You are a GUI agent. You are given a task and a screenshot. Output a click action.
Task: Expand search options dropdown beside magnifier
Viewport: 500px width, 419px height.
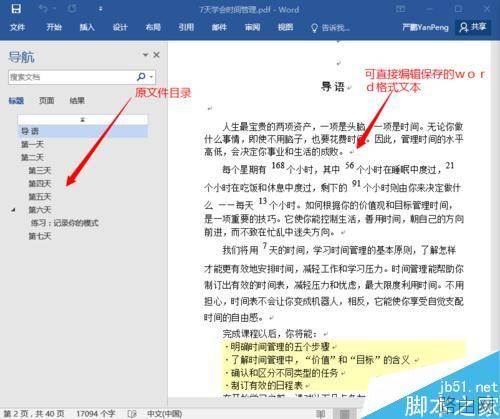pos(151,77)
